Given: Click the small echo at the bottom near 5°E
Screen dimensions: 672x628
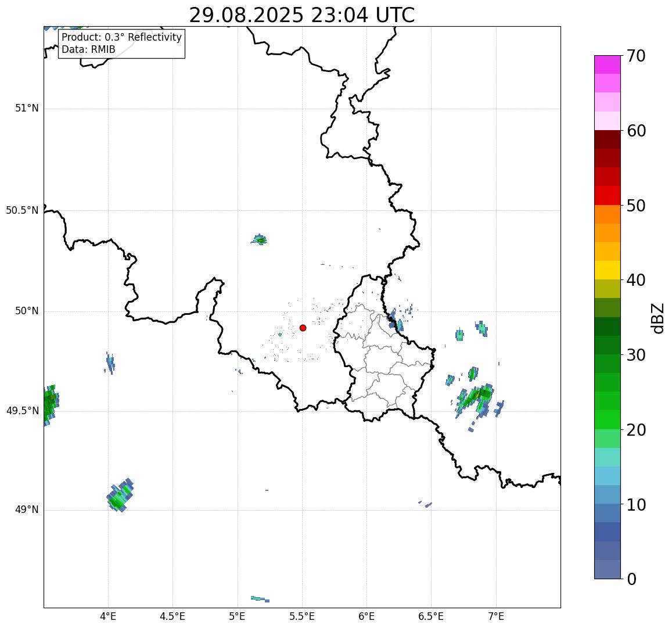Looking at the screenshot, I should (x=260, y=598).
